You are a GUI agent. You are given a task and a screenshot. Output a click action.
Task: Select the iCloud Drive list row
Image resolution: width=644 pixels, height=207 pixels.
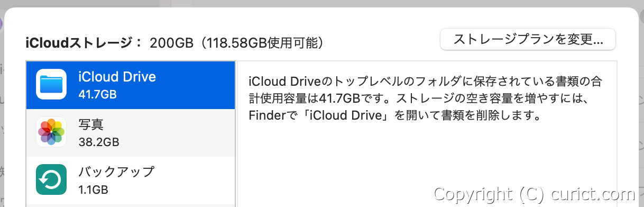pos(130,85)
